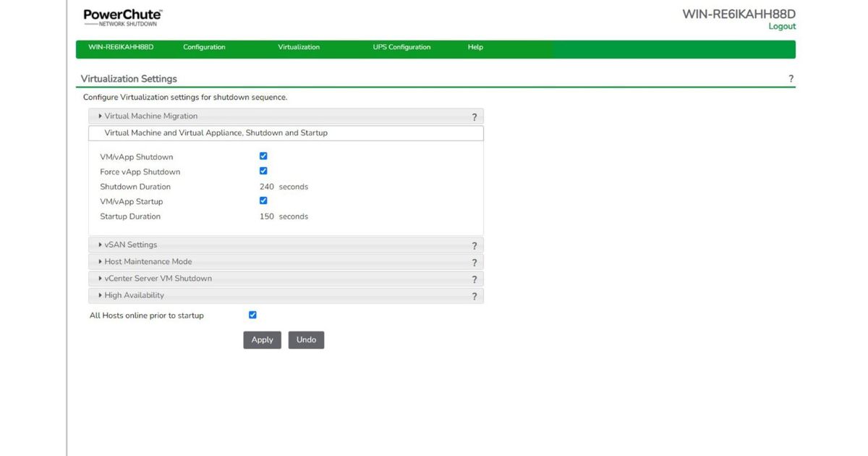Click help icon for High Availability section

coord(475,296)
